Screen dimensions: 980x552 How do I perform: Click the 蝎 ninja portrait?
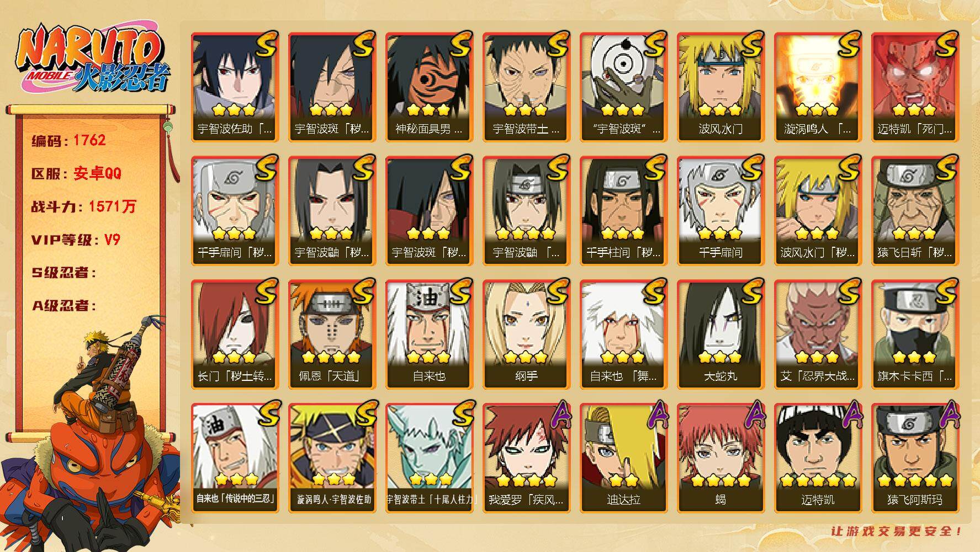coord(721,458)
